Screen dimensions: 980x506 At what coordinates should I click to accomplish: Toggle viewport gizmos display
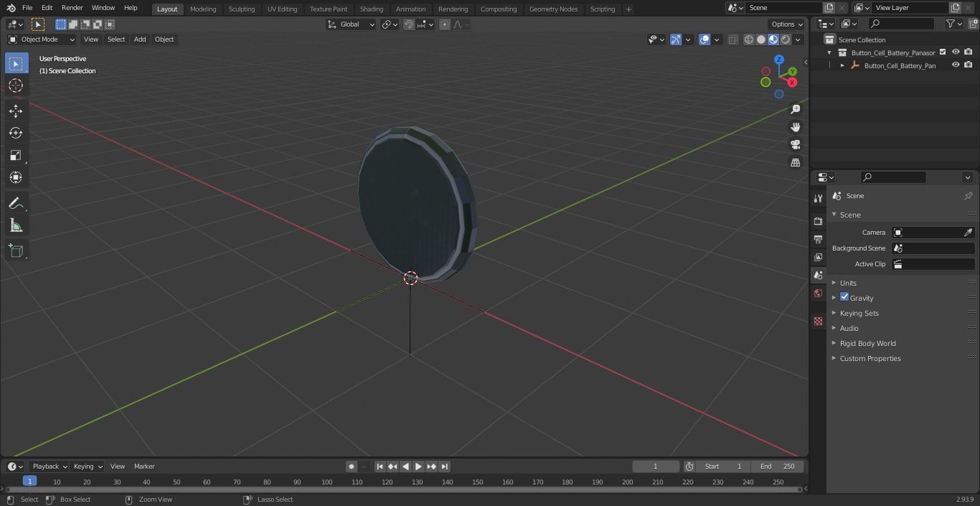click(x=675, y=39)
